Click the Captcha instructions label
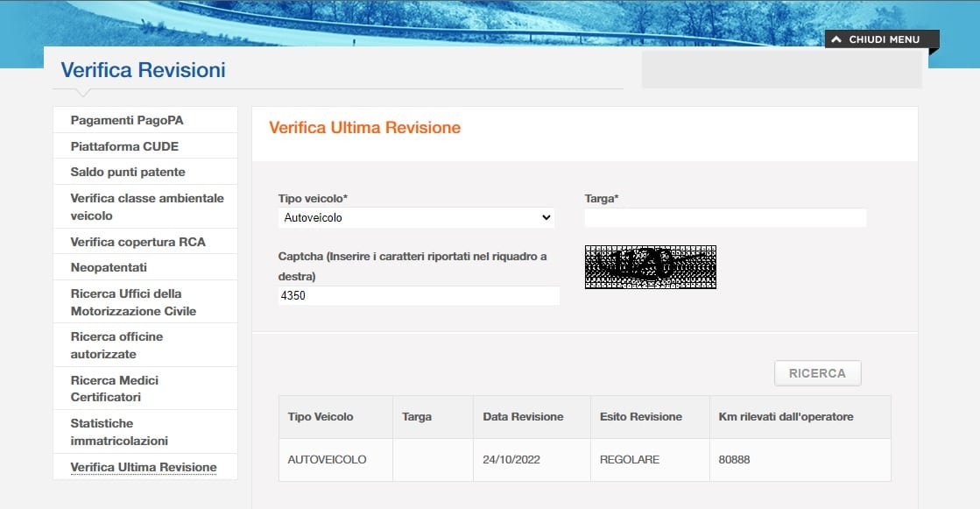 click(x=412, y=265)
